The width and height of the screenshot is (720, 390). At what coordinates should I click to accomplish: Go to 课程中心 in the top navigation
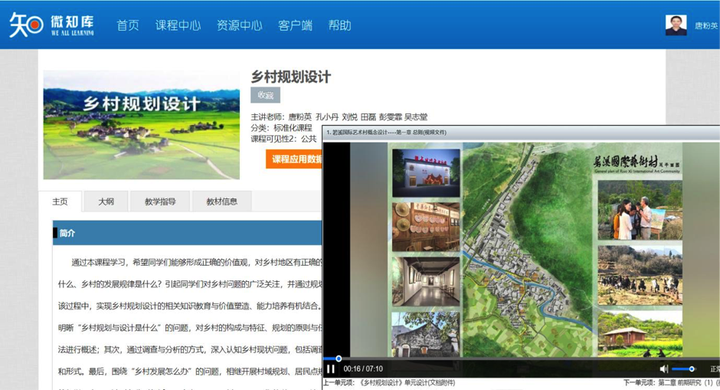tap(178, 25)
